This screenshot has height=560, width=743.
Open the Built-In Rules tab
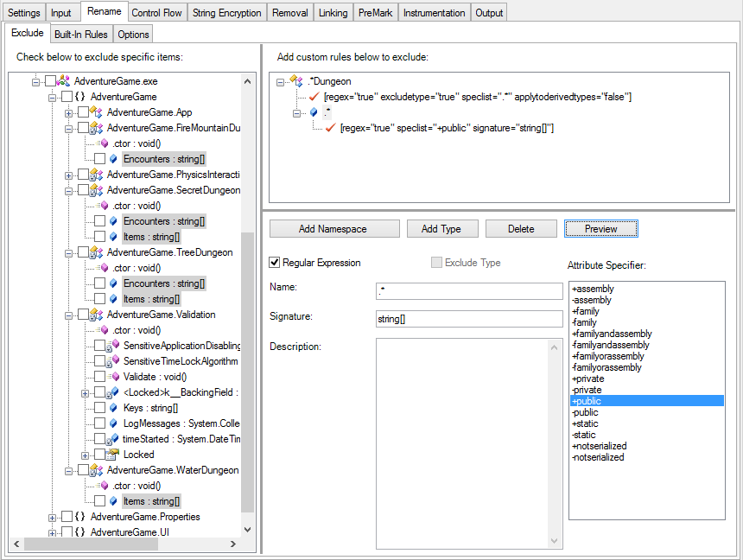click(x=80, y=34)
